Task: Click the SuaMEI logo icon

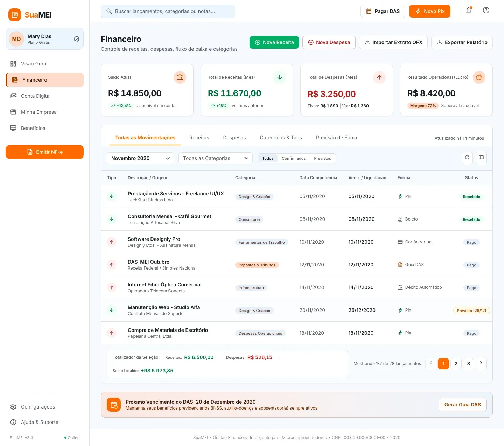Action: coord(15,15)
